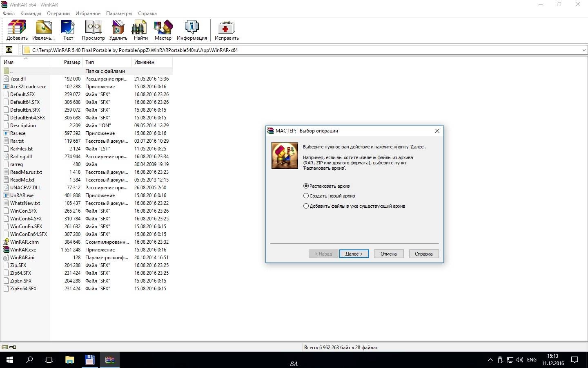This screenshot has width=588, height=368.
Task: Click the floppy disk app on the taskbar
Action: click(89, 360)
